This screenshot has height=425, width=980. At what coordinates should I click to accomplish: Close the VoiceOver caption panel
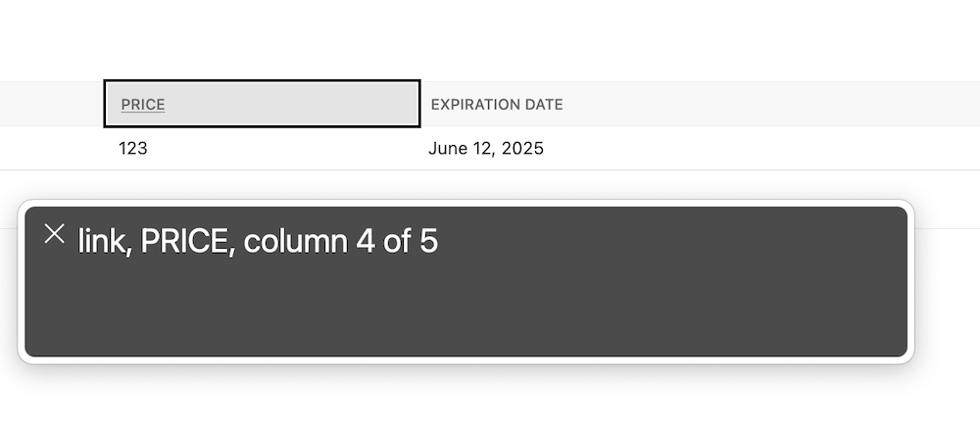pos(54,234)
